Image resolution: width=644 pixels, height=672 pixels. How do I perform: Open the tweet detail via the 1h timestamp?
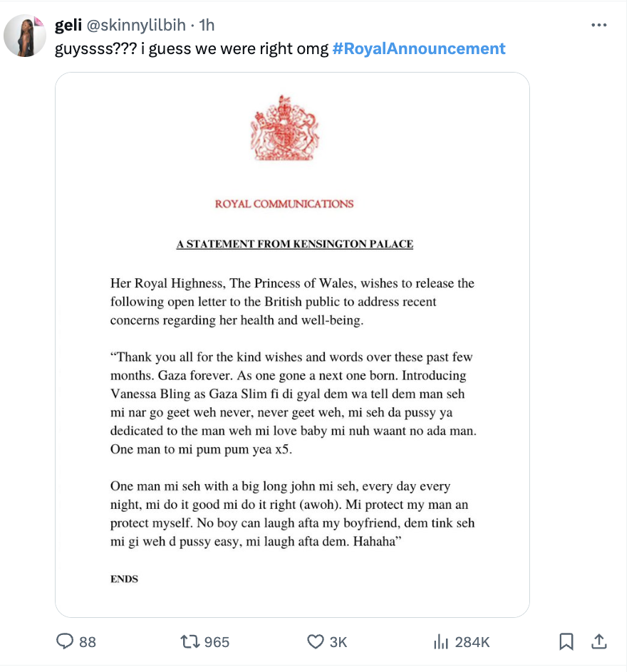click(x=207, y=23)
